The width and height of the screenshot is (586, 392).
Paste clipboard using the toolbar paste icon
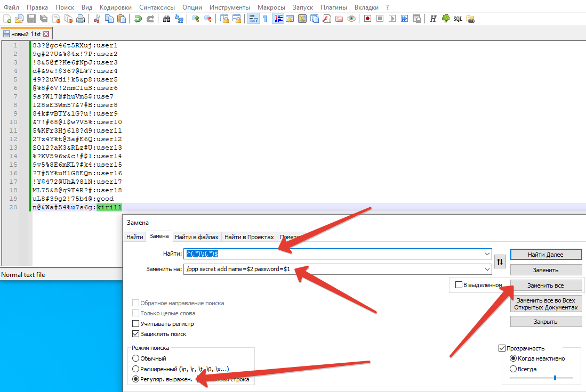pos(122,19)
